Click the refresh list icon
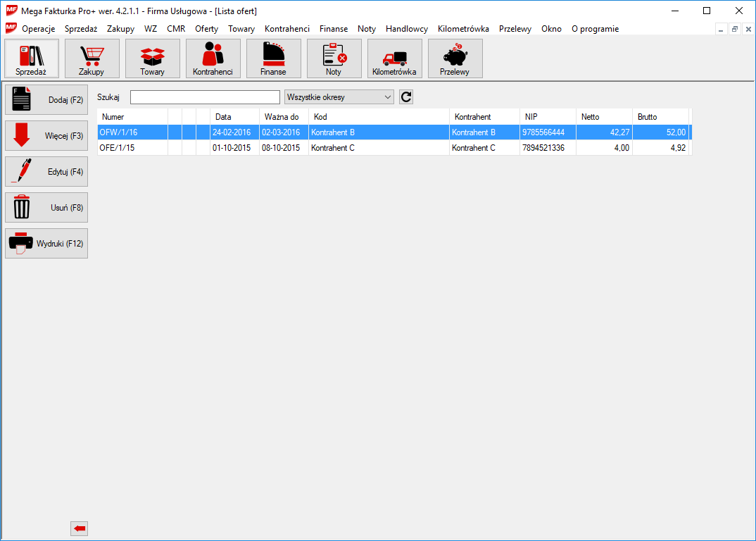This screenshot has width=756, height=541. click(406, 97)
